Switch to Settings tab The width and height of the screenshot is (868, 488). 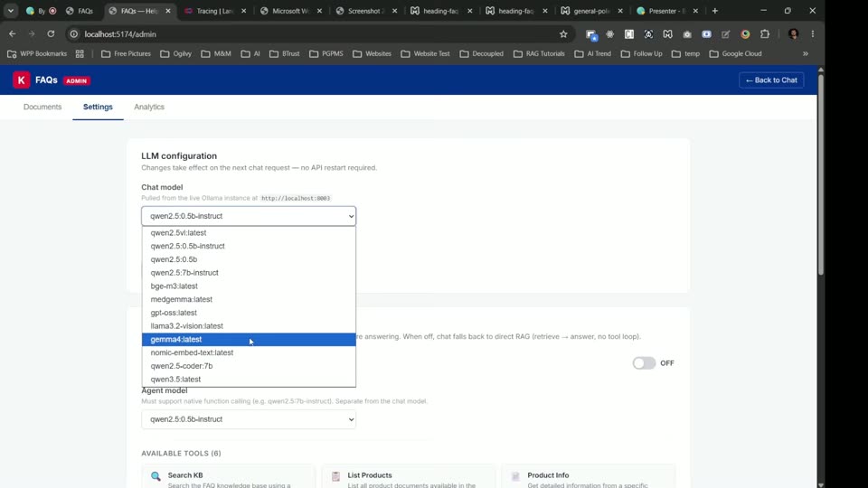(x=98, y=107)
